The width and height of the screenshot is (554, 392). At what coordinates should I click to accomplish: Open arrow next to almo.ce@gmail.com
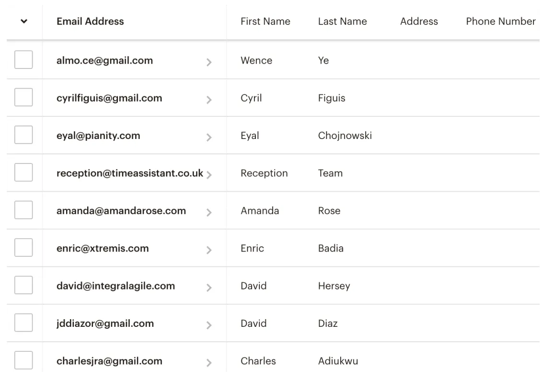click(209, 62)
